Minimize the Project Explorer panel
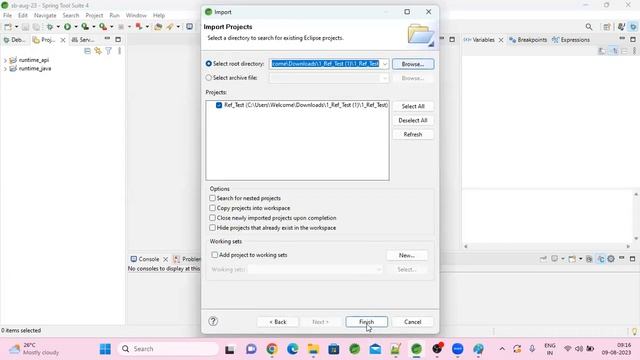 pyautogui.click(x=107, y=39)
